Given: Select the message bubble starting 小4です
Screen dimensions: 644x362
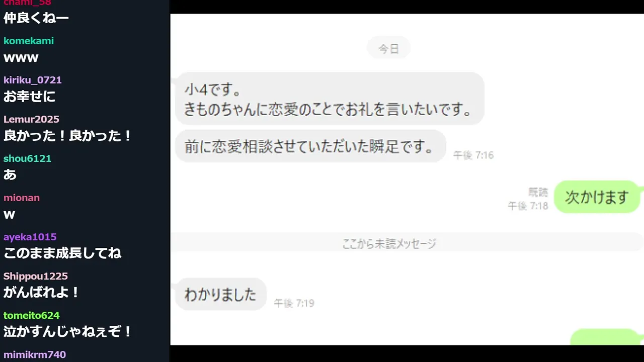Looking at the screenshot, I should 330,99.
